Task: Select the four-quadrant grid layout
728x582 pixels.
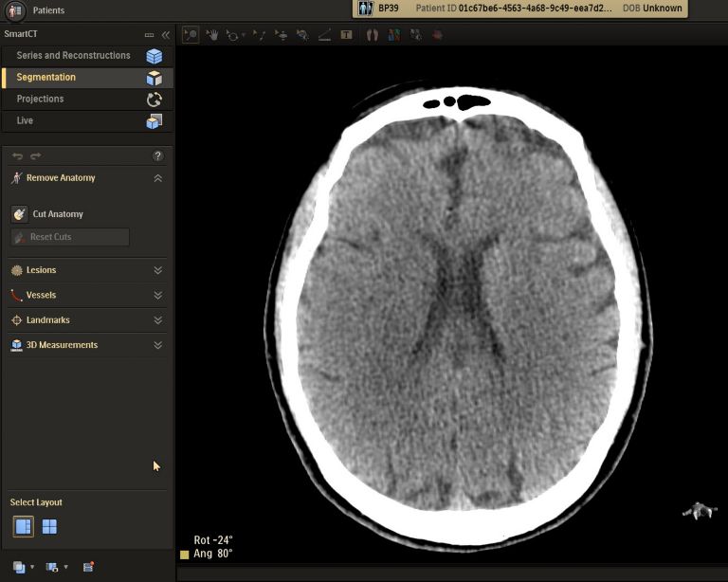Action: coord(49,527)
